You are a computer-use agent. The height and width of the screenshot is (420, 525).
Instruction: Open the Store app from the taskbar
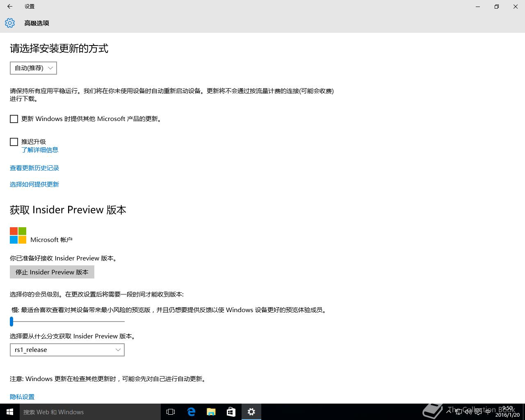click(231, 412)
